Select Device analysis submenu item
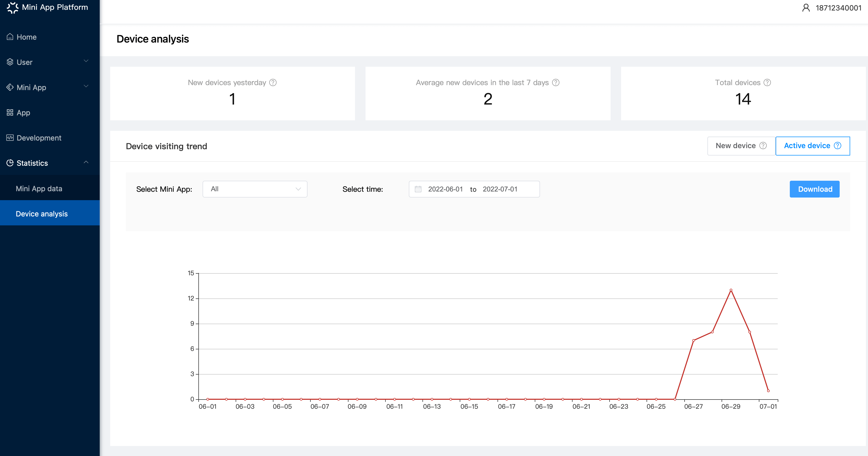Viewport: 868px width, 456px height. (50, 214)
